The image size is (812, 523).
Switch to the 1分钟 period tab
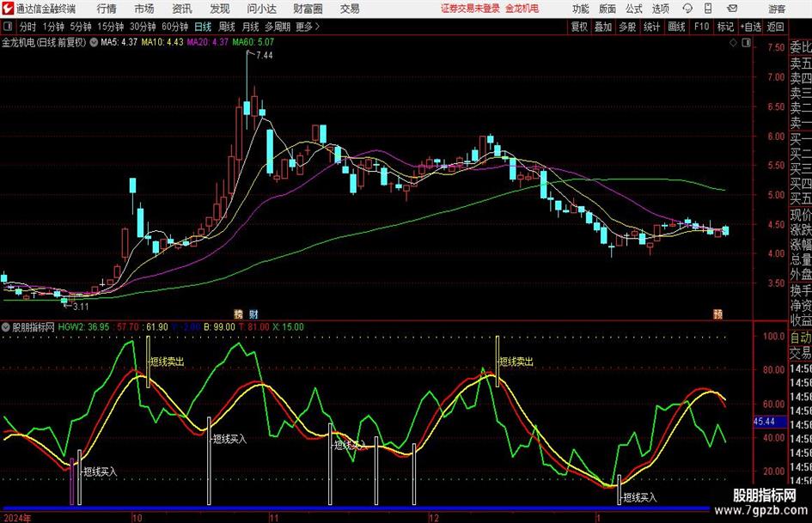coord(53,27)
